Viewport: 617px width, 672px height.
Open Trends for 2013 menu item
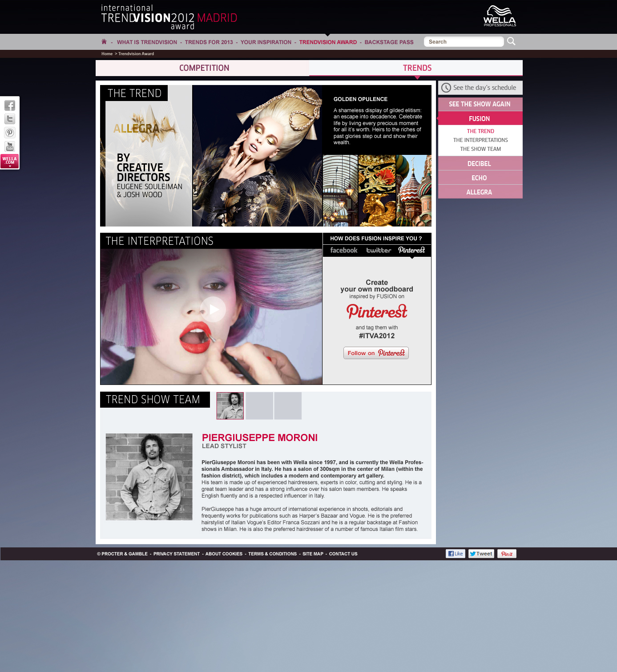209,42
